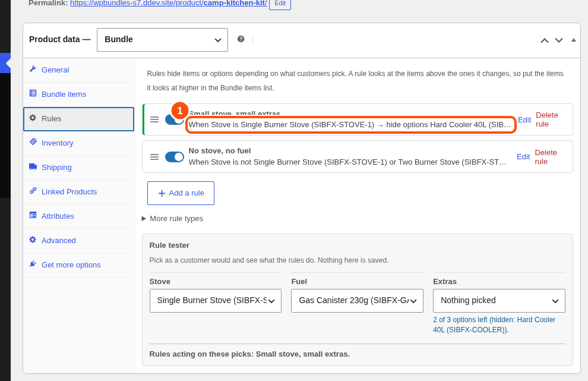
Task: Go to the Inventory tab
Action: pos(79,143)
